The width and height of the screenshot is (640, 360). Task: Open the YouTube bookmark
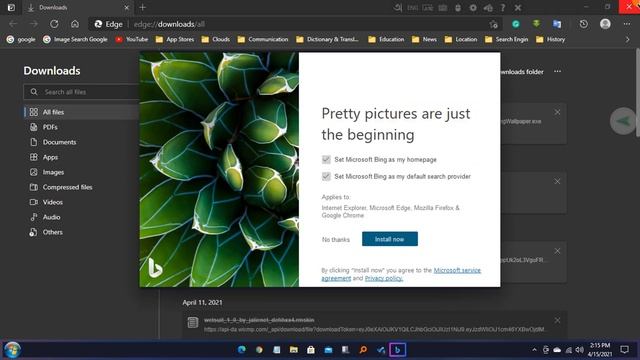[x=131, y=40]
